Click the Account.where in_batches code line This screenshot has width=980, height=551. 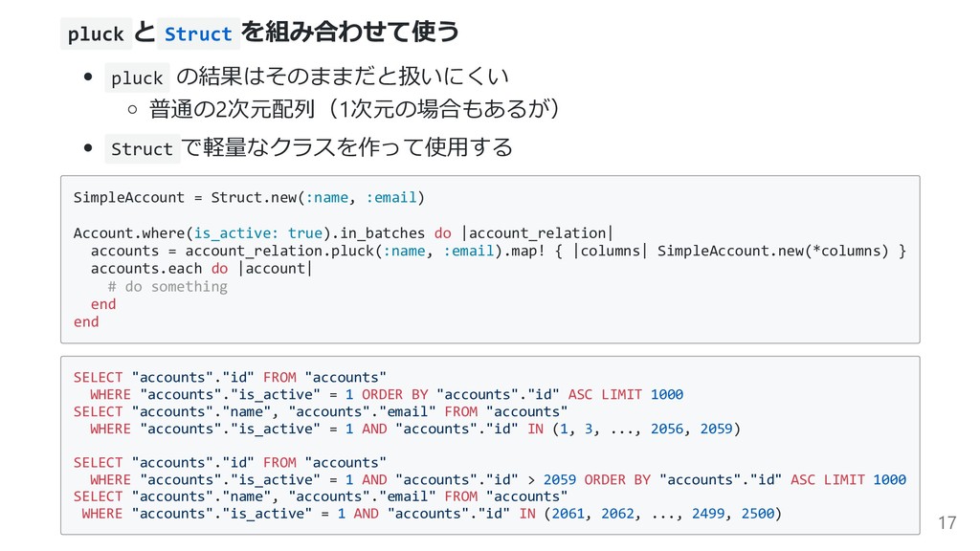coord(344,233)
